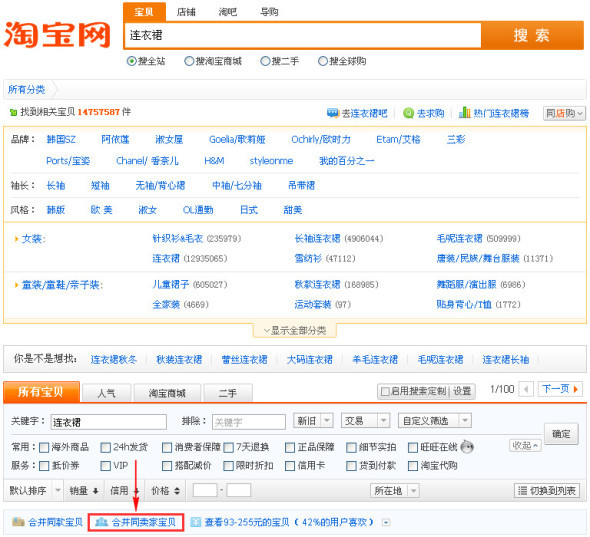
Task: Click the previous page arrow
Action: (x=526, y=389)
